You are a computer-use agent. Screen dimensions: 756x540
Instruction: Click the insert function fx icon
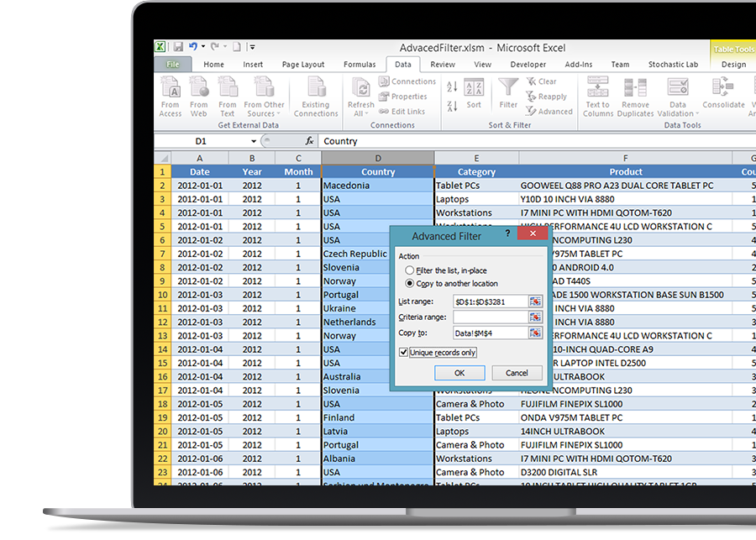coord(309,141)
